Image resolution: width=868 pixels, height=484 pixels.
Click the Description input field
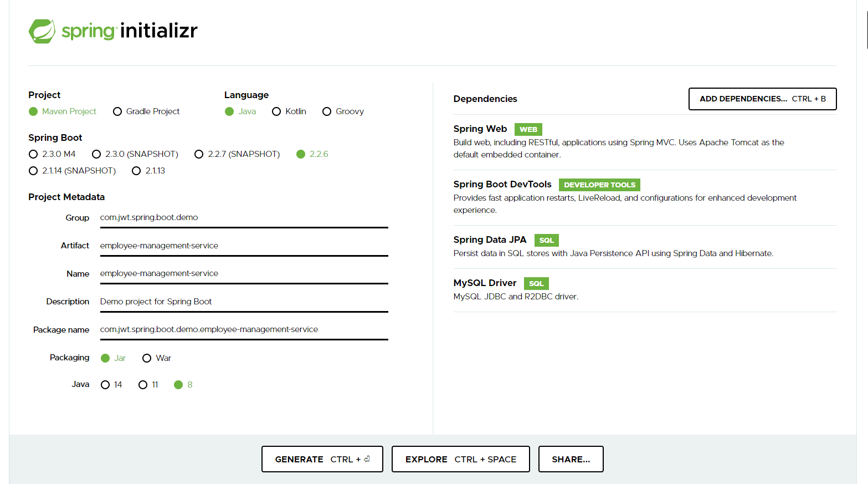[244, 302]
